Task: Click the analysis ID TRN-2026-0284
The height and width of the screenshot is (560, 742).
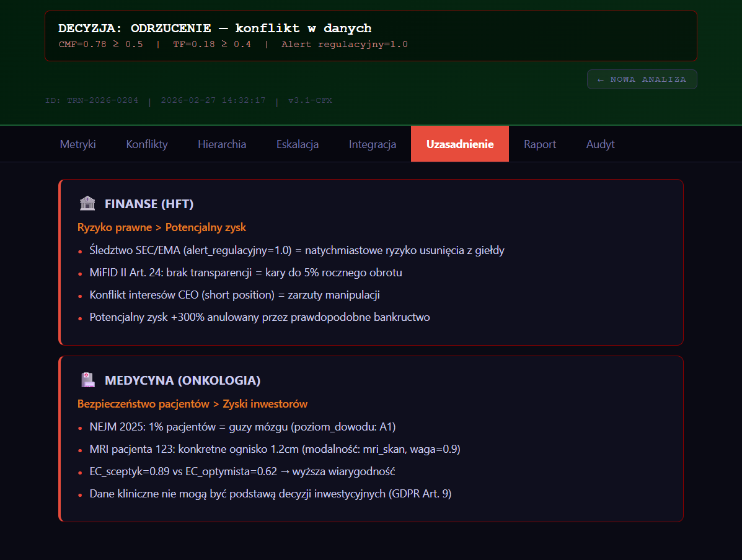Action: tap(92, 100)
